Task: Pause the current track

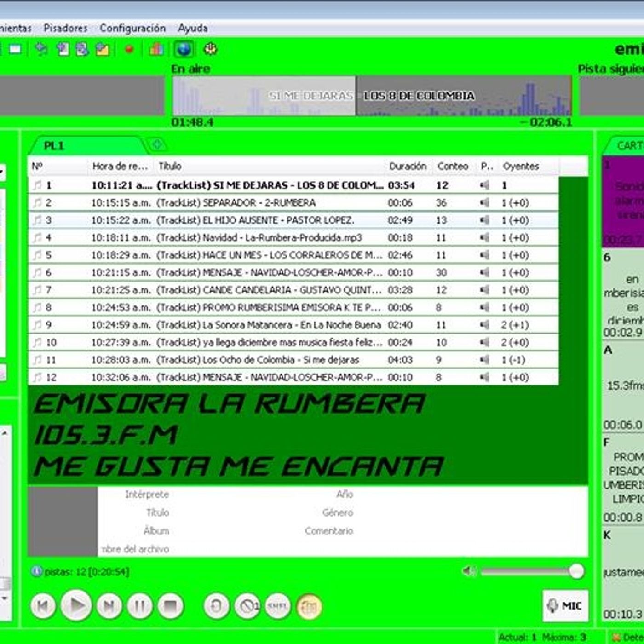Action: [140, 606]
